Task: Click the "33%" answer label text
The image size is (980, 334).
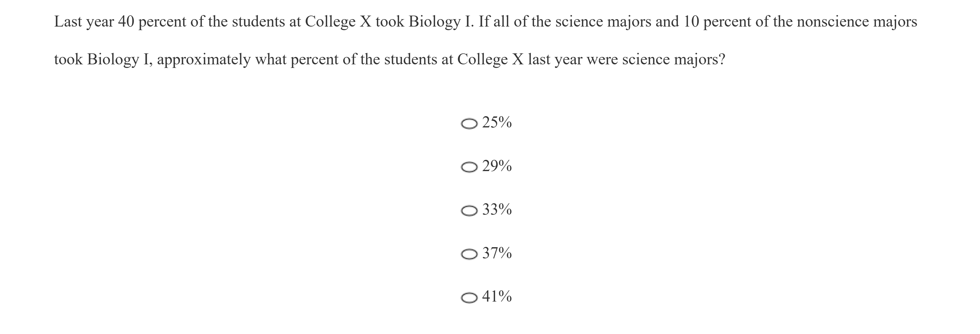Action: (497, 209)
